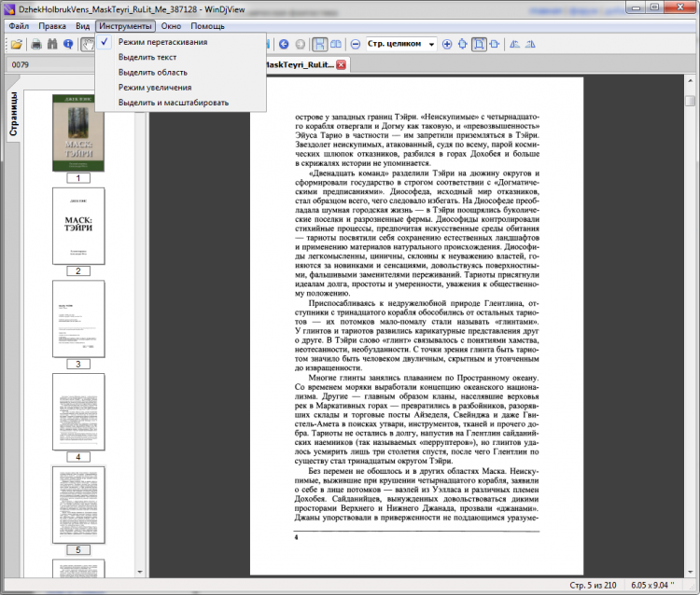Select checked 'Режим перетаскивания' mode
This screenshot has width=700, height=595.
(x=162, y=42)
